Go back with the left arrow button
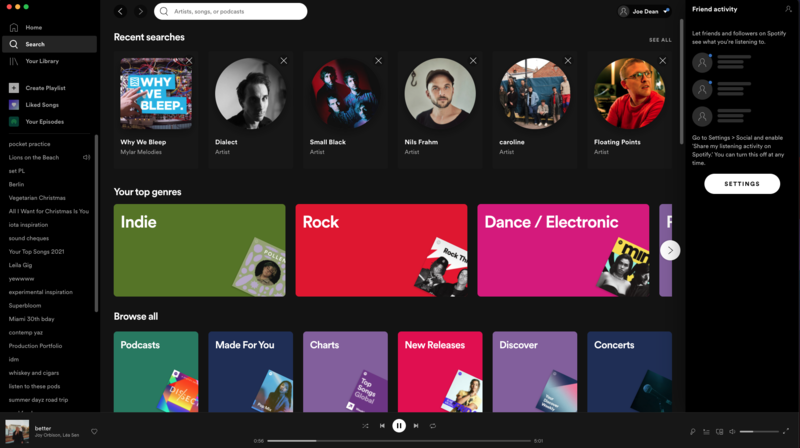 (x=120, y=12)
